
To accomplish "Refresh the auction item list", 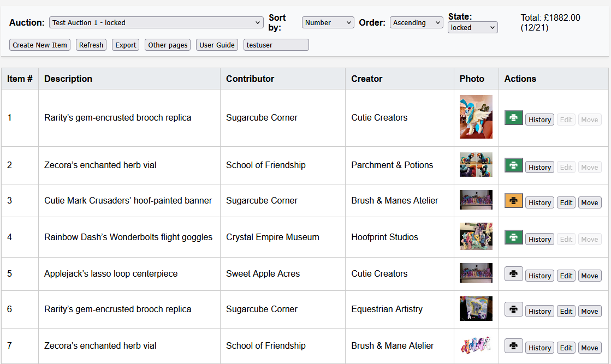I will point(91,45).
